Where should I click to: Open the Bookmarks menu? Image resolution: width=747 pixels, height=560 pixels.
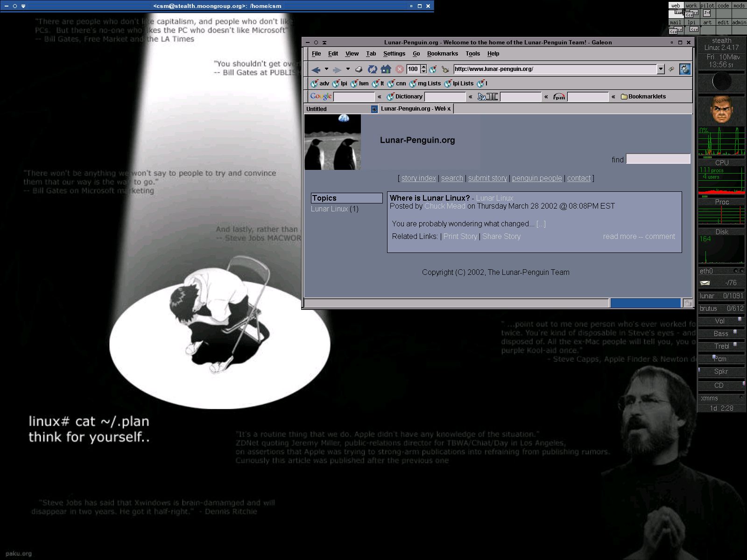click(x=442, y=54)
